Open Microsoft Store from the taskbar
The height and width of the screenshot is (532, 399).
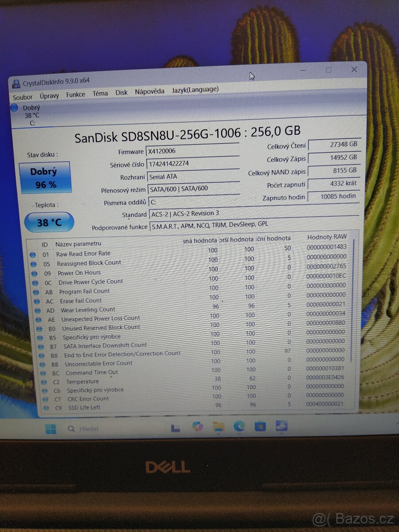click(x=260, y=426)
